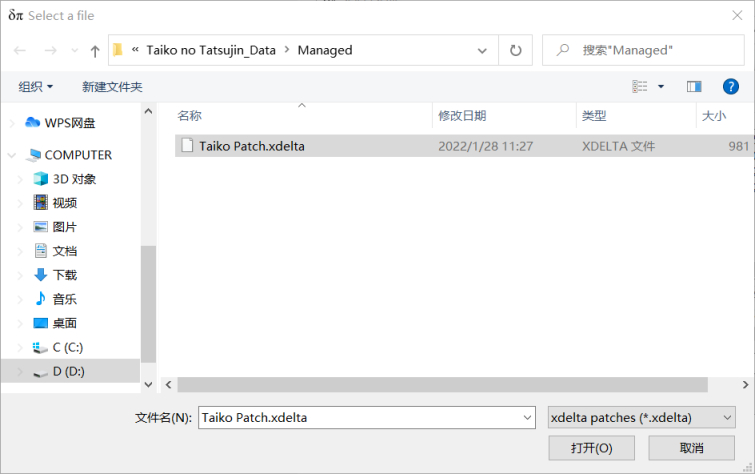755x474 pixels.
Task: Open the xdelta patches file type dropdown
Action: point(641,418)
